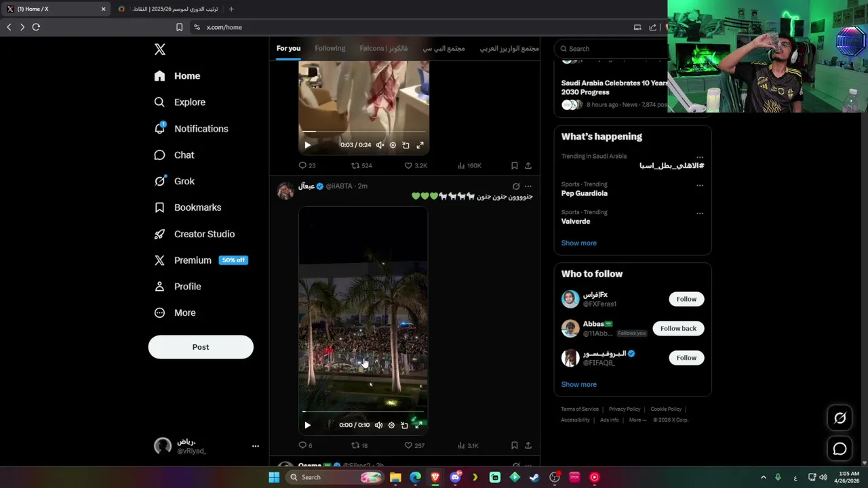
Task: Open the Pep Guardiola trending topic
Action: point(585,193)
